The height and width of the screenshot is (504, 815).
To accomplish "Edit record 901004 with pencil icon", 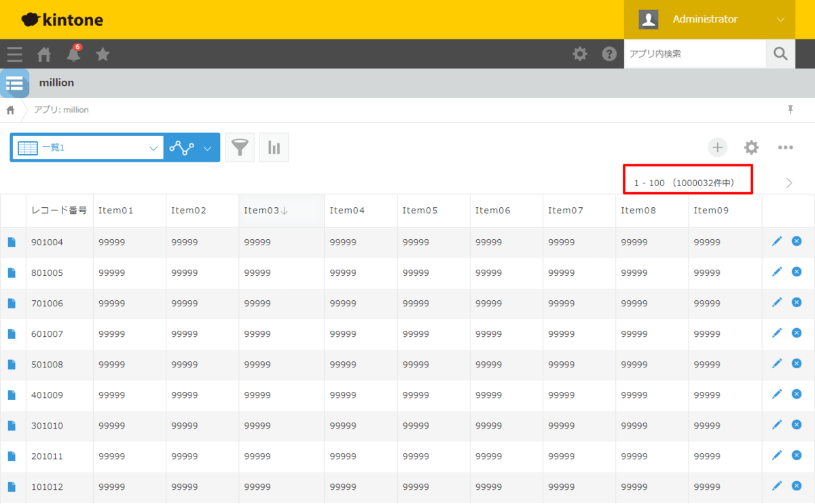I will (x=777, y=241).
